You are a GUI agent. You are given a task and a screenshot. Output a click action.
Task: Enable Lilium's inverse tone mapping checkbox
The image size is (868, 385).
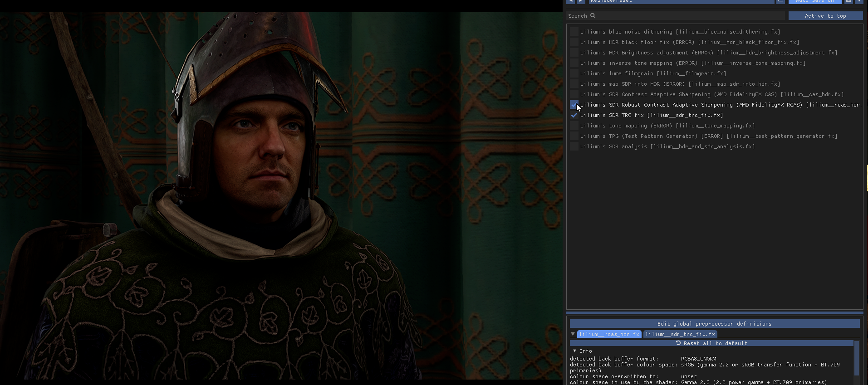coord(574,63)
